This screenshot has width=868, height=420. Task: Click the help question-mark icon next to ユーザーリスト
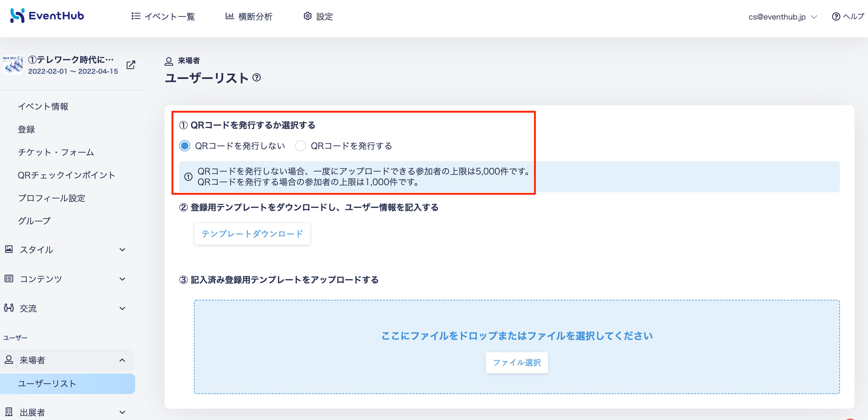[x=257, y=77]
